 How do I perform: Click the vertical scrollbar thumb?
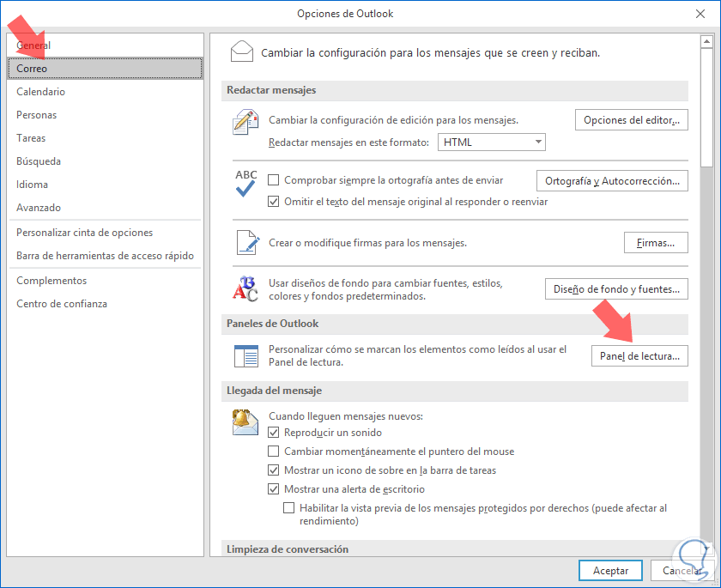tap(706, 107)
